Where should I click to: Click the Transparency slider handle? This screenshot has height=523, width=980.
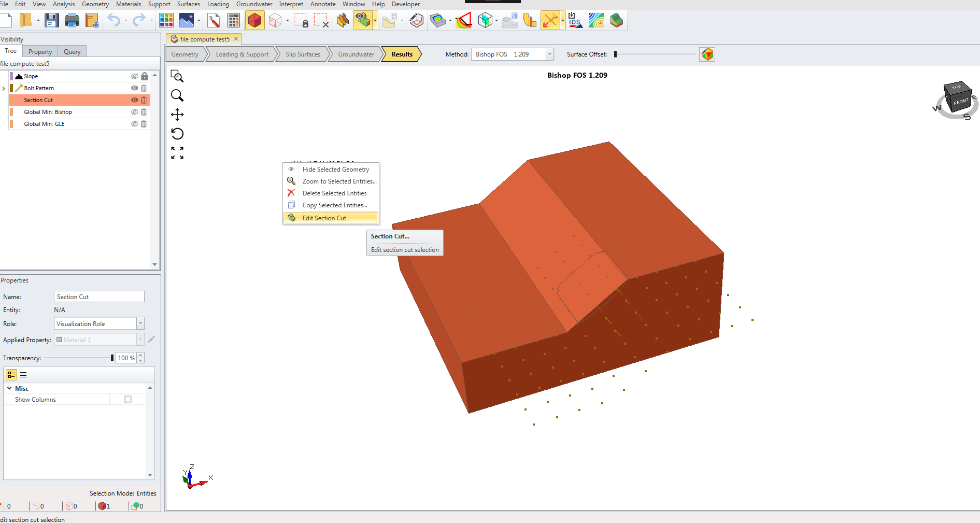112,358
